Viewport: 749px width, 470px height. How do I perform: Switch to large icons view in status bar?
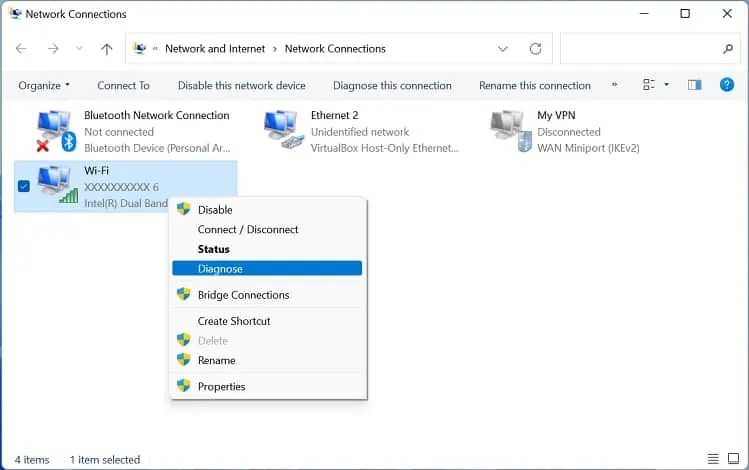click(735, 459)
